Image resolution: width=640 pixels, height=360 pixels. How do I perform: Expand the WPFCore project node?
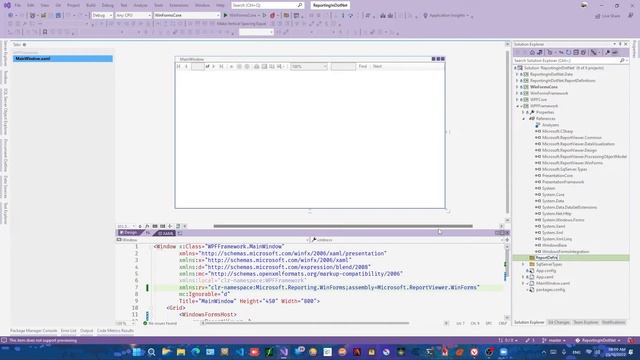coord(517,100)
